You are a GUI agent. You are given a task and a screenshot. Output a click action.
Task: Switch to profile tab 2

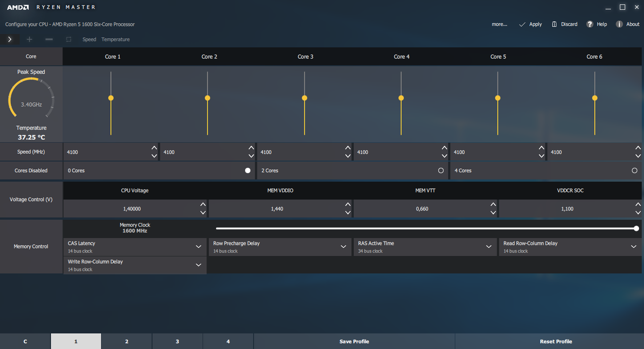point(127,341)
